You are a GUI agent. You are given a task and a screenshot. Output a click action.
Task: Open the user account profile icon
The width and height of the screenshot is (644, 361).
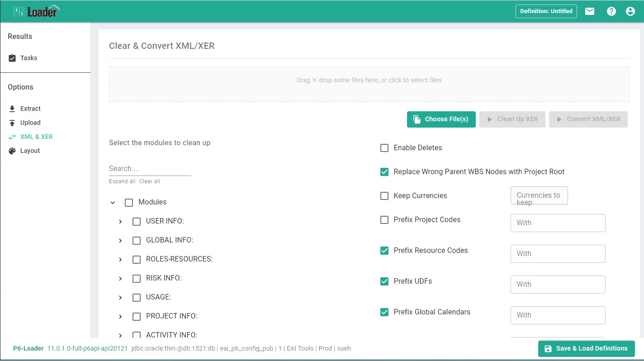click(630, 11)
